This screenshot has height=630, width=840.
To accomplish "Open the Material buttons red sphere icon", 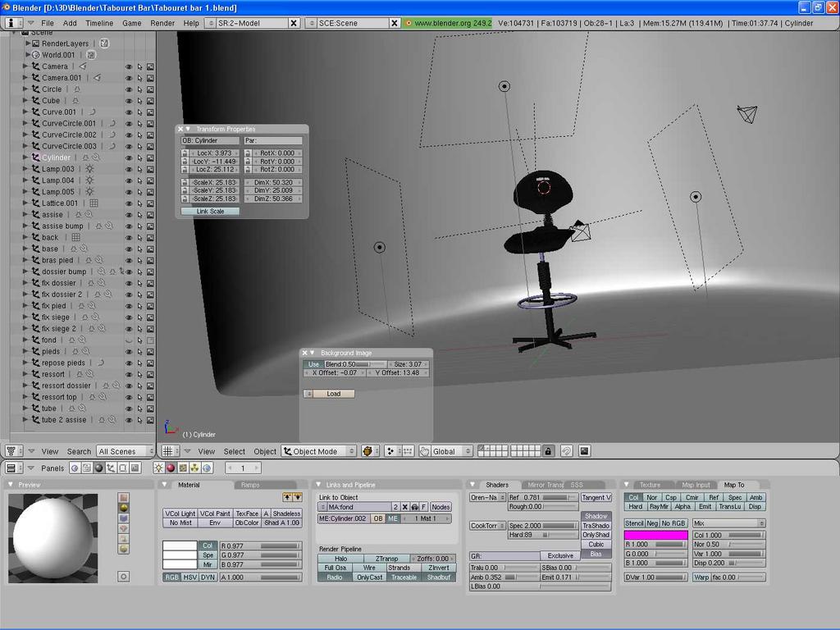I will click(171, 468).
